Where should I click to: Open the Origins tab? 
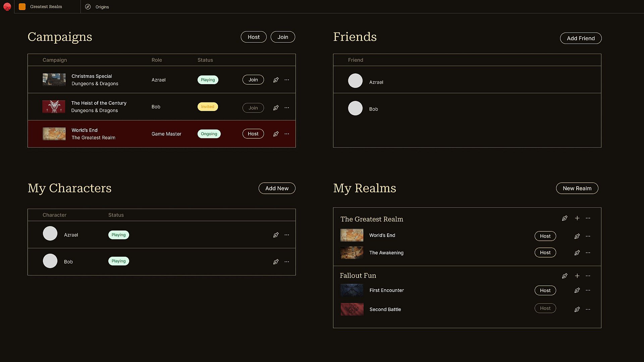pyautogui.click(x=102, y=7)
